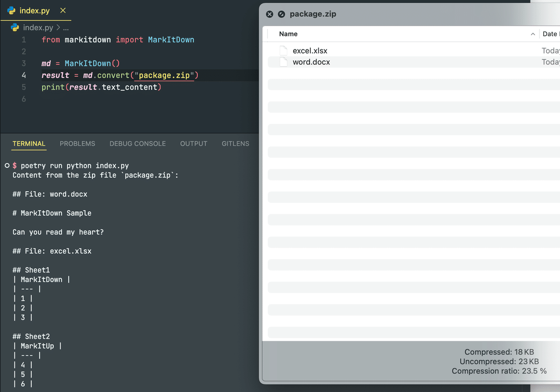Sort archive contents by the Name header

tap(288, 34)
